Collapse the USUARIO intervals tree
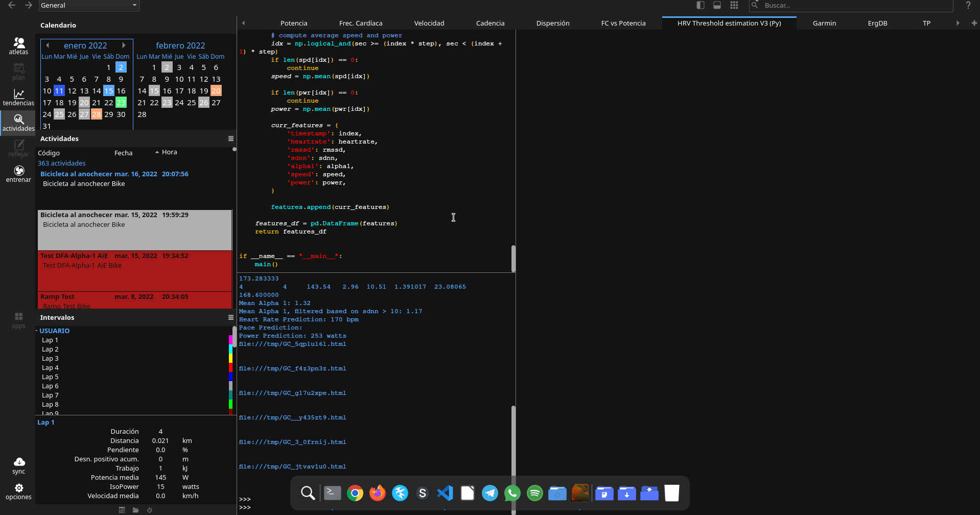The width and height of the screenshot is (980, 515). tap(37, 331)
